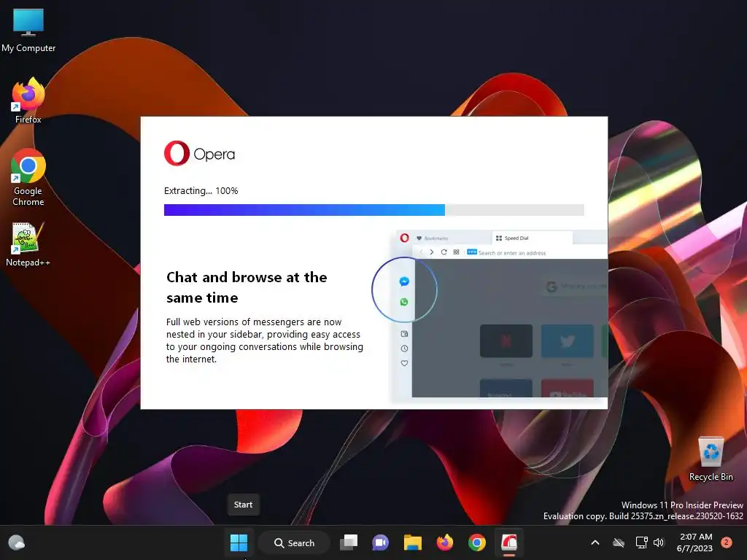Click the Opera installer taskbar icon
This screenshot has width=747, height=560.
click(x=509, y=542)
